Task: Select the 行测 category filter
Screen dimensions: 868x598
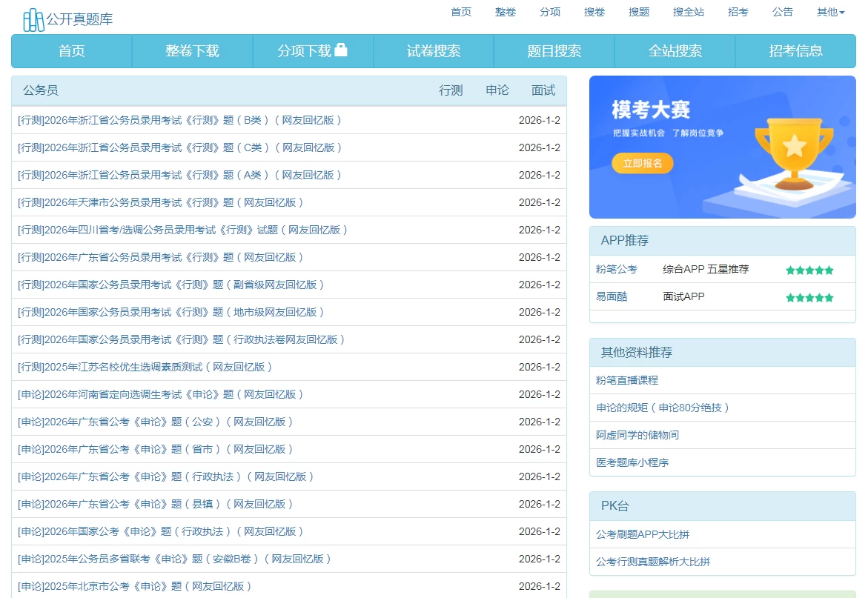Action: click(x=451, y=90)
